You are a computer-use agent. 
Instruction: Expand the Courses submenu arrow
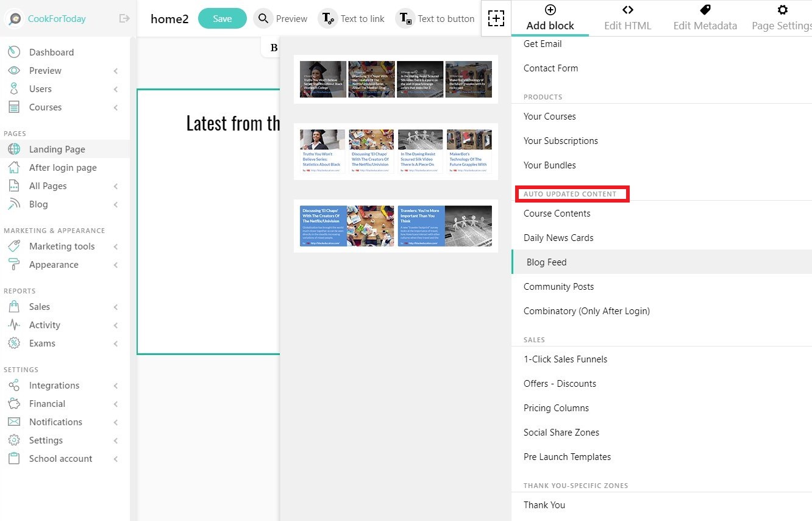116,107
